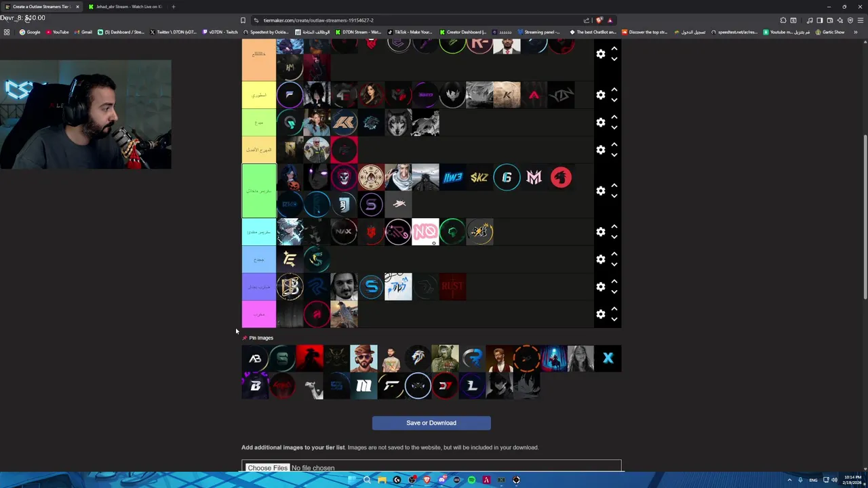The width and height of the screenshot is (868, 488).
Task: Select the bearded man photo in purple tier
Action: [344, 287]
